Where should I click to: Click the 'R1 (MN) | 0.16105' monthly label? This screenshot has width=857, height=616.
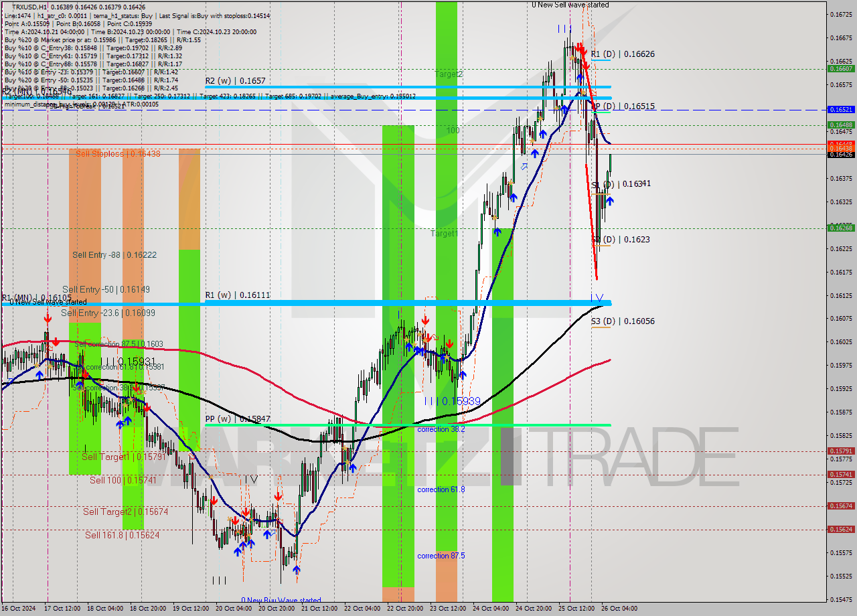36,297
